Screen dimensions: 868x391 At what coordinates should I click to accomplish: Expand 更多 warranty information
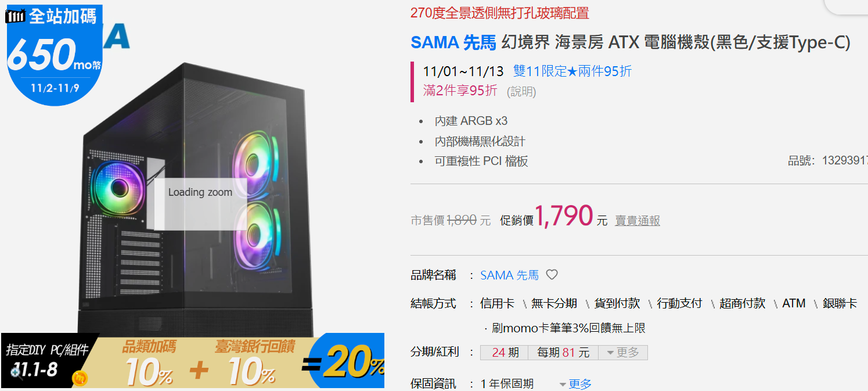575,384
